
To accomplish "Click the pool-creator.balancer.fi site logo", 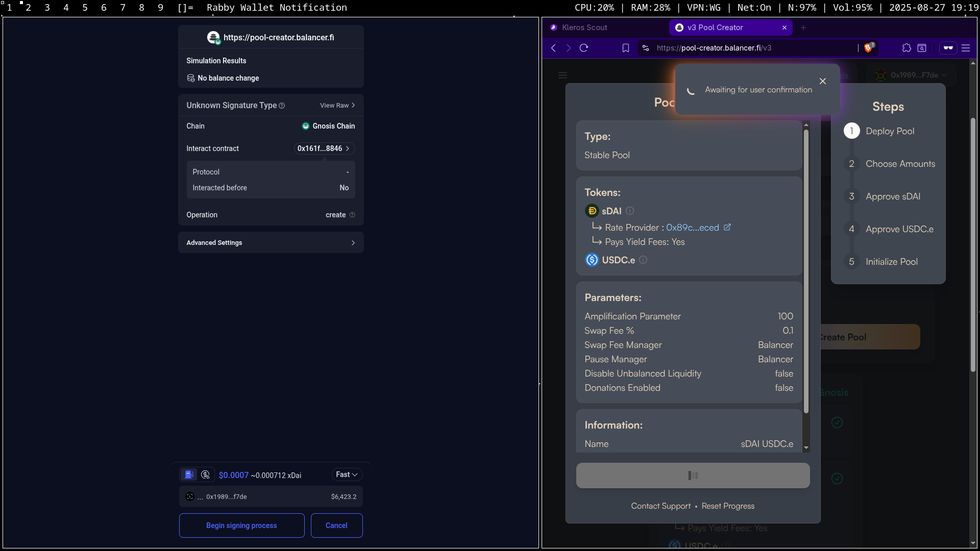I will [x=213, y=38].
